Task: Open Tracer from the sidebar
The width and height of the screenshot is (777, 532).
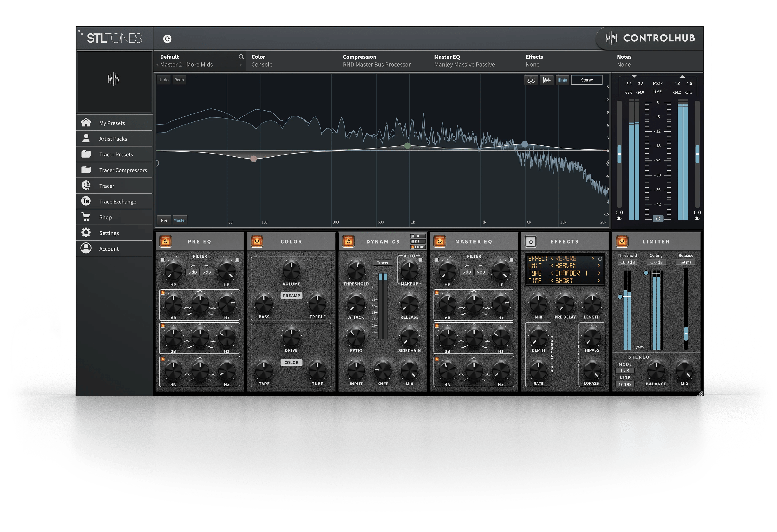Action: coord(107,186)
